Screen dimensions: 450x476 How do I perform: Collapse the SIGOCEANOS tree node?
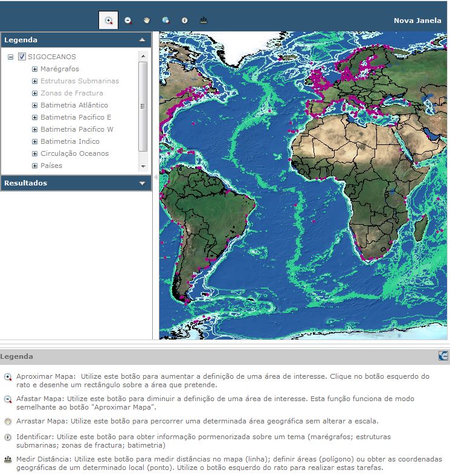pyautogui.click(x=11, y=57)
